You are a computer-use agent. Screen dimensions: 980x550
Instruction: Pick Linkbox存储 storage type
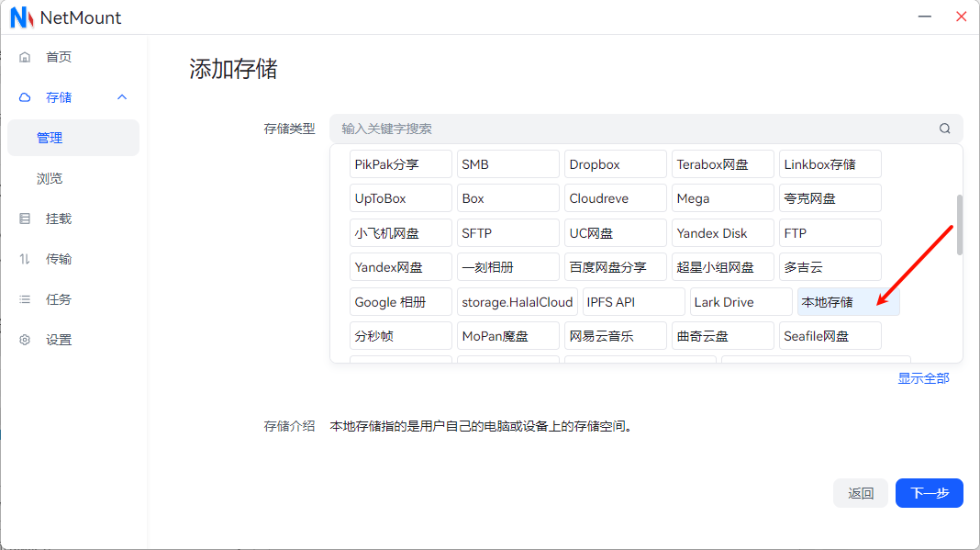pos(830,164)
